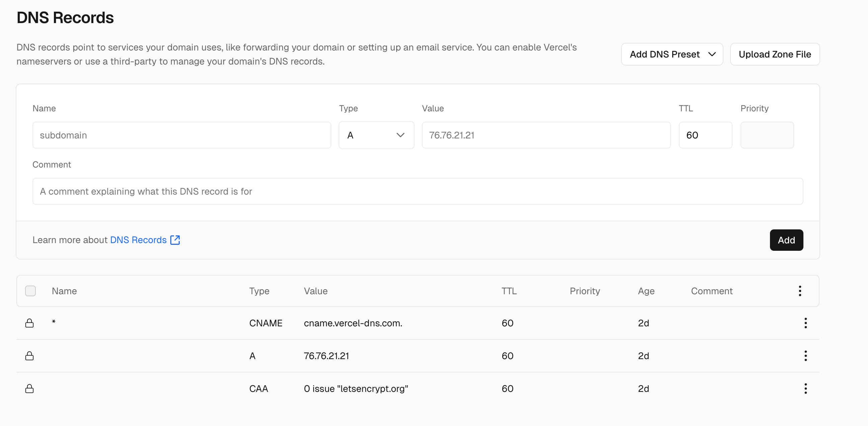The width and height of the screenshot is (868, 426).
Task: Click the lock icon on the CAA row
Action: click(30, 388)
